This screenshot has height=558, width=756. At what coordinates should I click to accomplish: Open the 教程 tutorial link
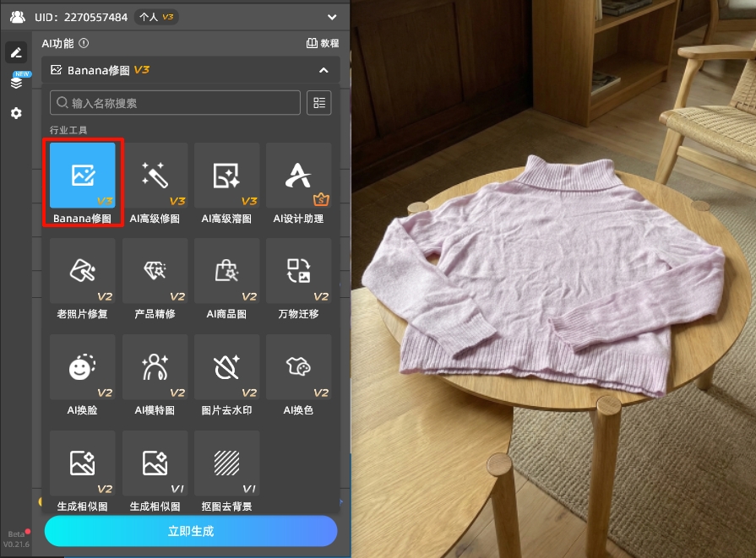click(x=322, y=43)
